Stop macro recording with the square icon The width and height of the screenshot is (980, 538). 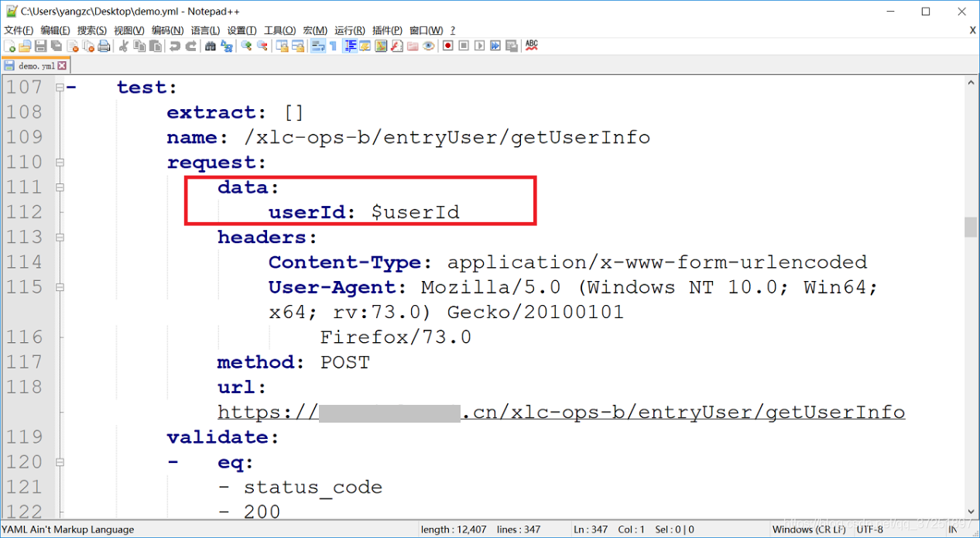pos(464,46)
